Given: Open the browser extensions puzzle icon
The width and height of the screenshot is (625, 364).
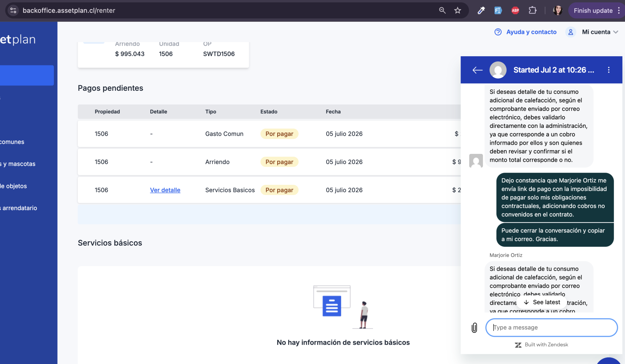Looking at the screenshot, I should point(533,11).
